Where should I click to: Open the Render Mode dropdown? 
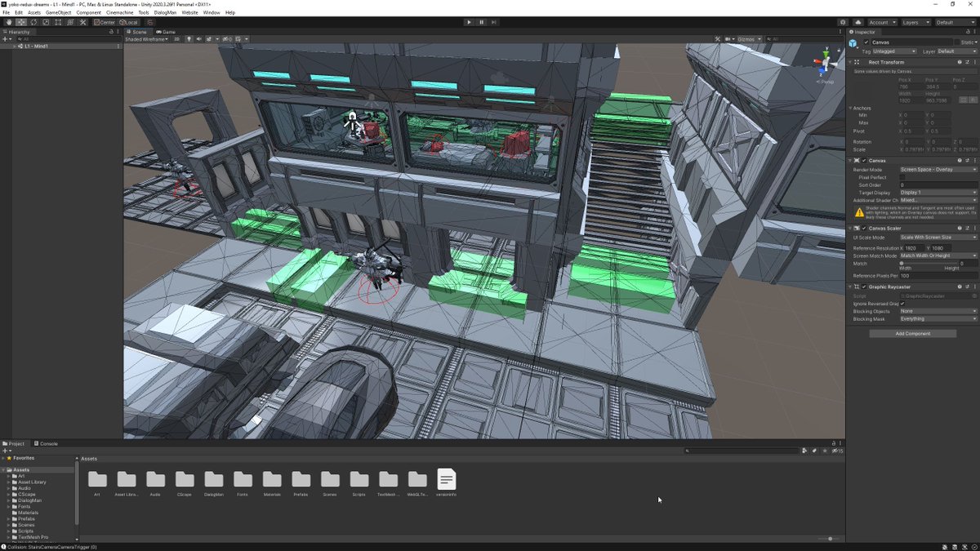[938, 169]
